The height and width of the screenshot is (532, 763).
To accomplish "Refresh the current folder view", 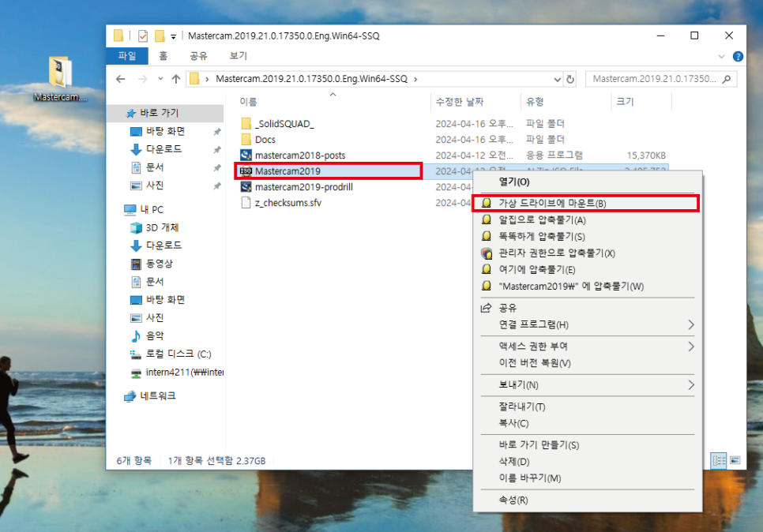I will 570,79.
